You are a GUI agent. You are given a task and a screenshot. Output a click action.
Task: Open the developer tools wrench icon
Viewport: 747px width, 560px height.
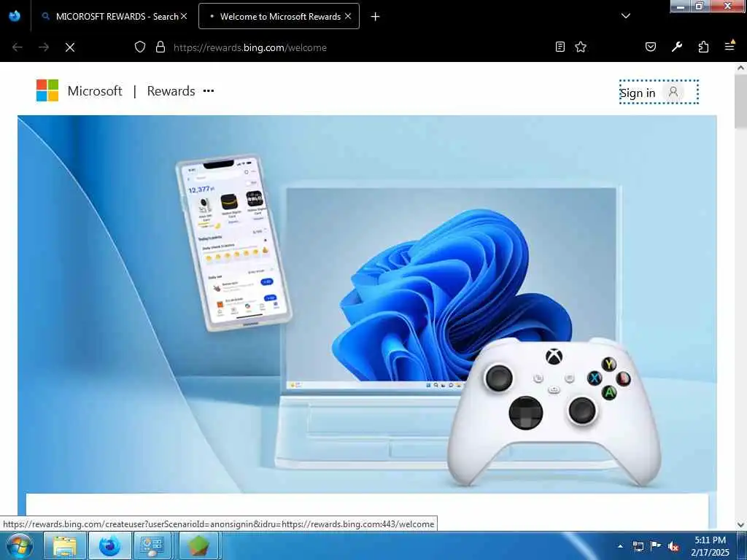click(677, 47)
